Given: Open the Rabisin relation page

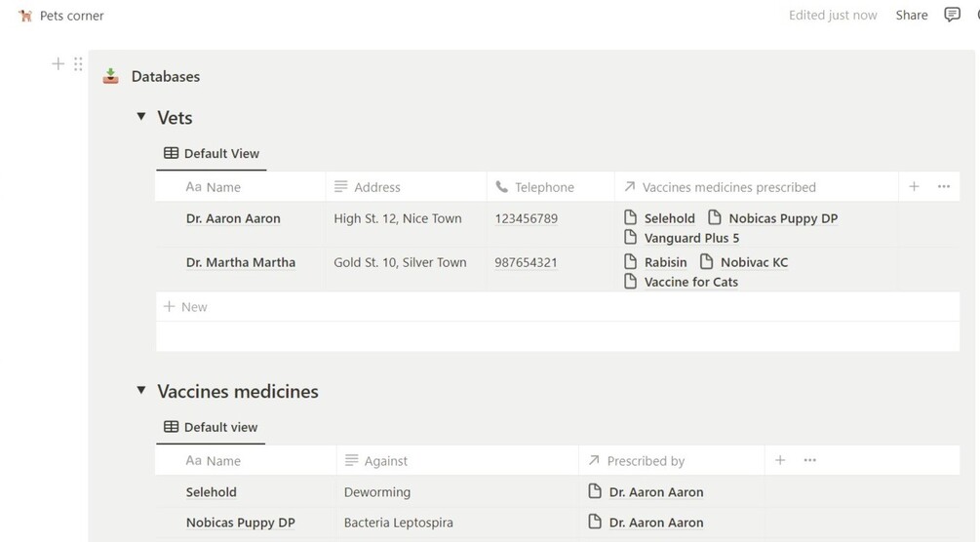Looking at the screenshot, I should (665, 262).
